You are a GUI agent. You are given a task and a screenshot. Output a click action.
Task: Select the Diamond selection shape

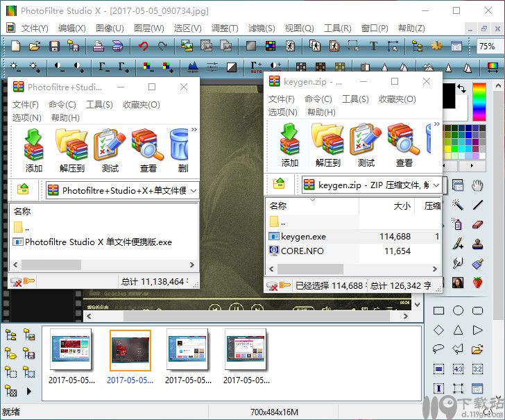[x=438, y=330]
